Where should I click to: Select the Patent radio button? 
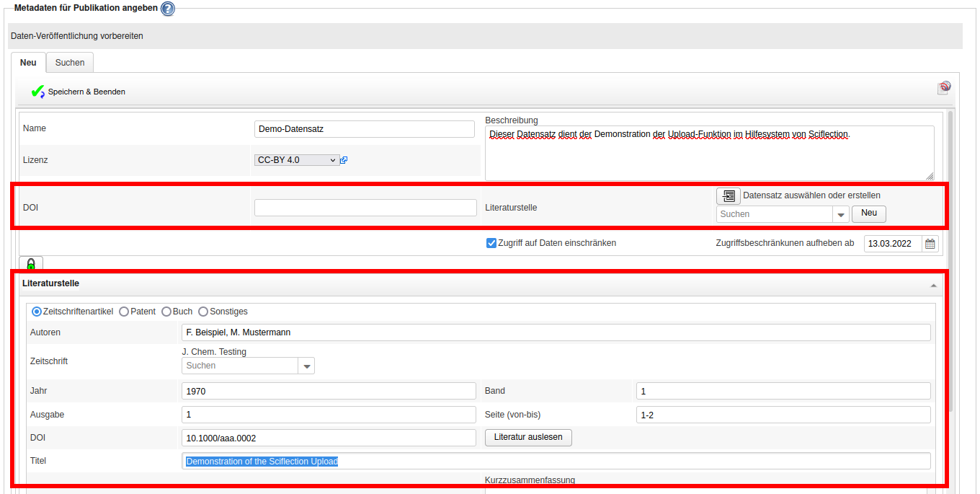pos(124,312)
